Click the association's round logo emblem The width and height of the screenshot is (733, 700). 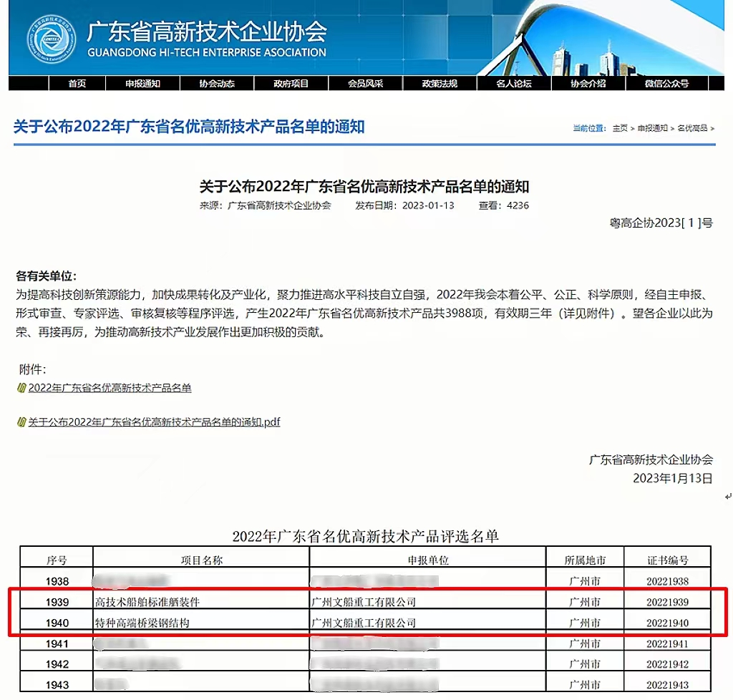[x=52, y=39]
